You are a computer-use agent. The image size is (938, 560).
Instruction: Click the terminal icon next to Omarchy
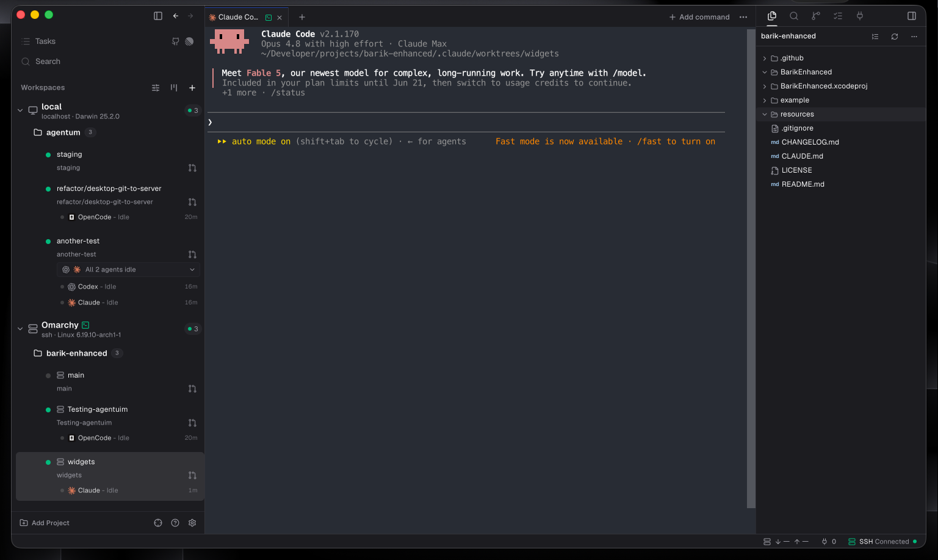point(85,325)
